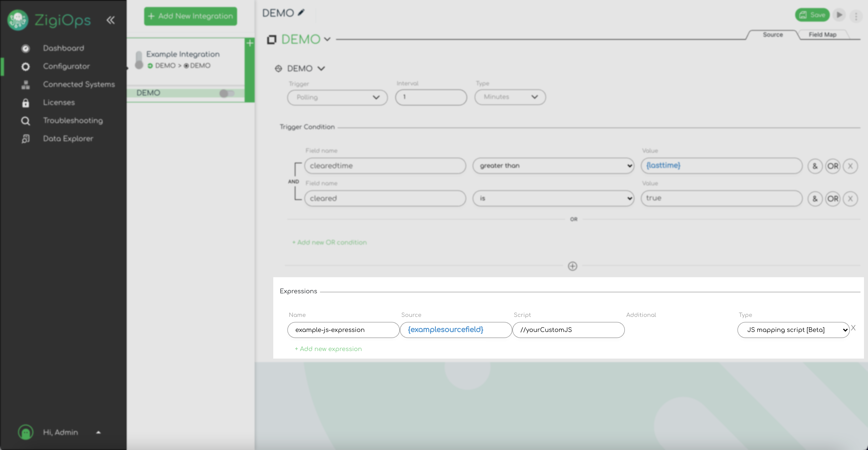The width and height of the screenshot is (868, 450).
Task: Add AND condition on the cleared row
Action: (x=815, y=199)
